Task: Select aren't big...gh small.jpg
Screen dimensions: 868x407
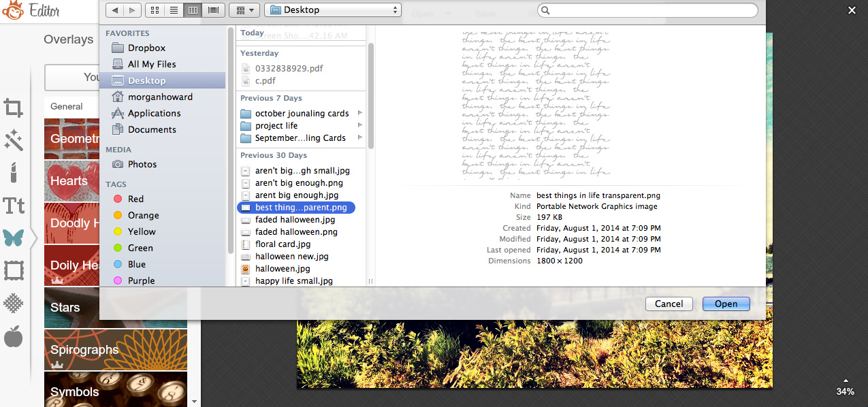Action: tap(302, 170)
